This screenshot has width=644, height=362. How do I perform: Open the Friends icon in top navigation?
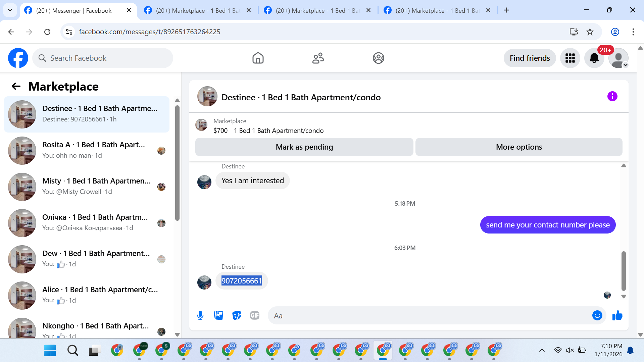pyautogui.click(x=318, y=58)
